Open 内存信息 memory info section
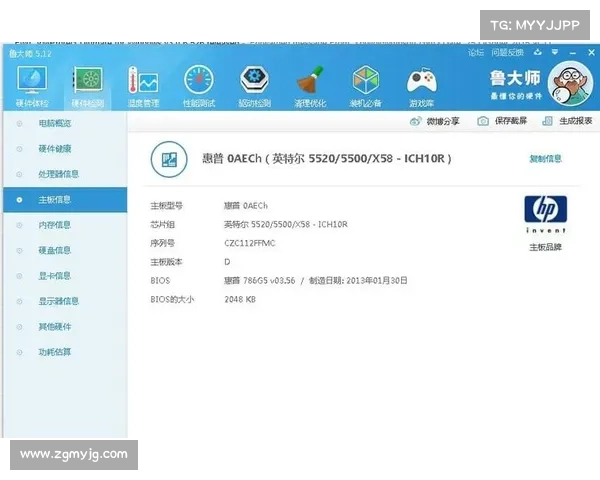The image size is (600, 480). tap(55, 225)
